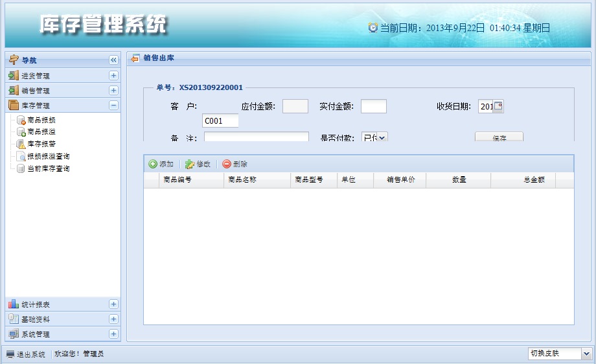Open the 是否付款 dropdown

point(382,137)
